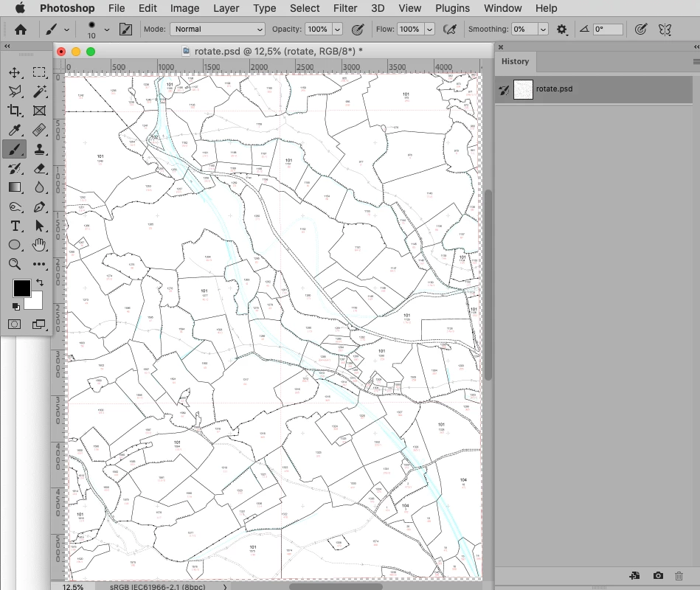Select the Pen tool

pyautogui.click(x=39, y=206)
